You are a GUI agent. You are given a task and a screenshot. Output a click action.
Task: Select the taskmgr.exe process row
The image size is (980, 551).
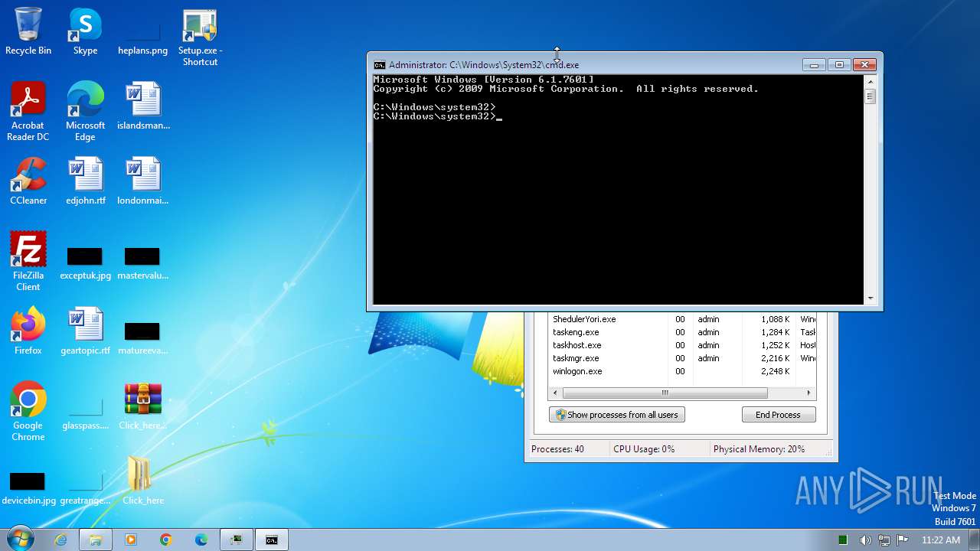pos(682,358)
